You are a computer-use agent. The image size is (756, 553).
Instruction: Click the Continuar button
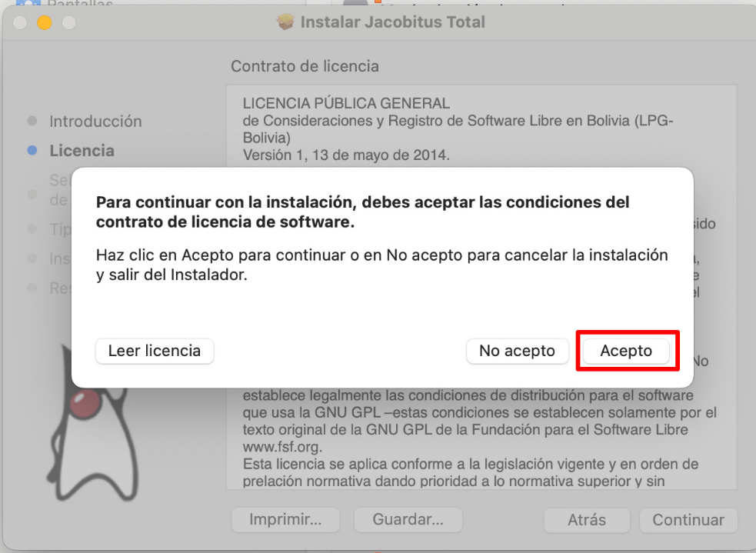pyautogui.click(x=688, y=520)
